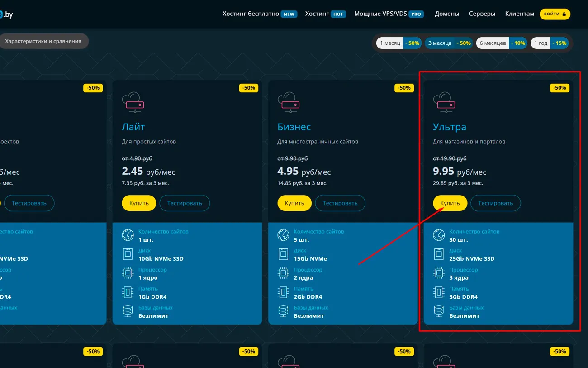Click the disk icon in Бизнес card

click(x=284, y=254)
